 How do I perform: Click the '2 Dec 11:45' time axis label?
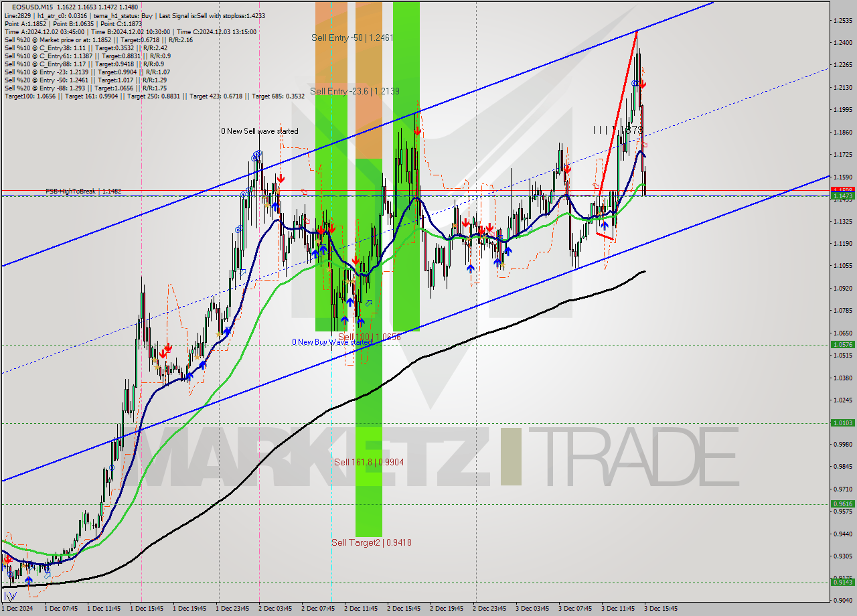tap(361, 609)
